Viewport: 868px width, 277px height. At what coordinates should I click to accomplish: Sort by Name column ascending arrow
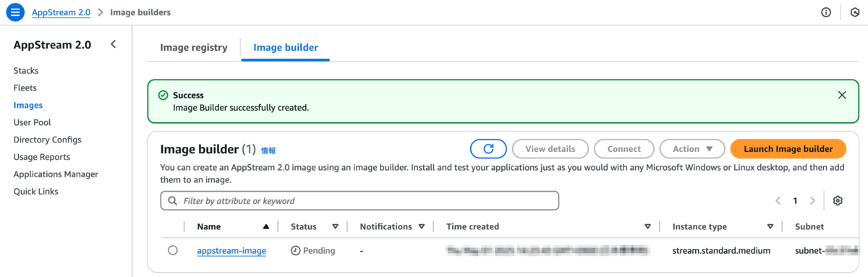click(x=266, y=226)
